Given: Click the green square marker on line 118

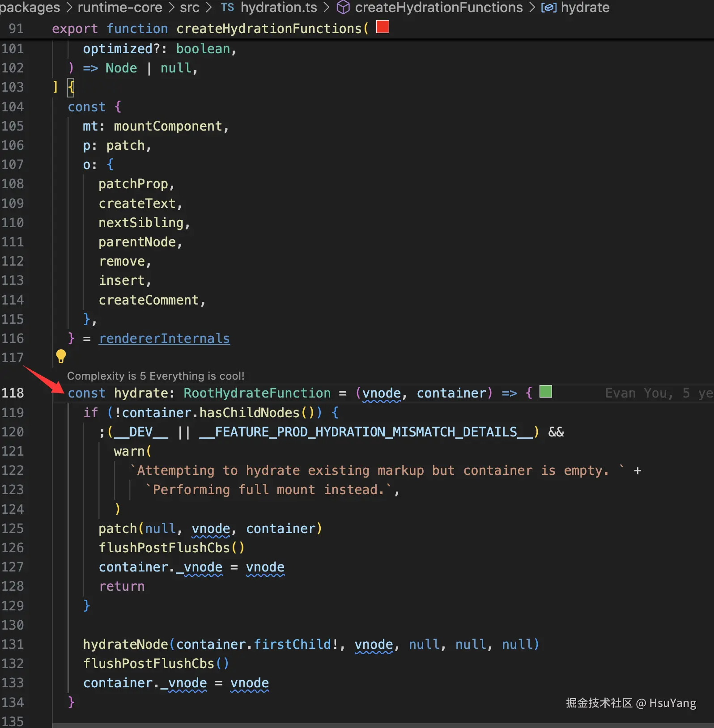Looking at the screenshot, I should (545, 391).
